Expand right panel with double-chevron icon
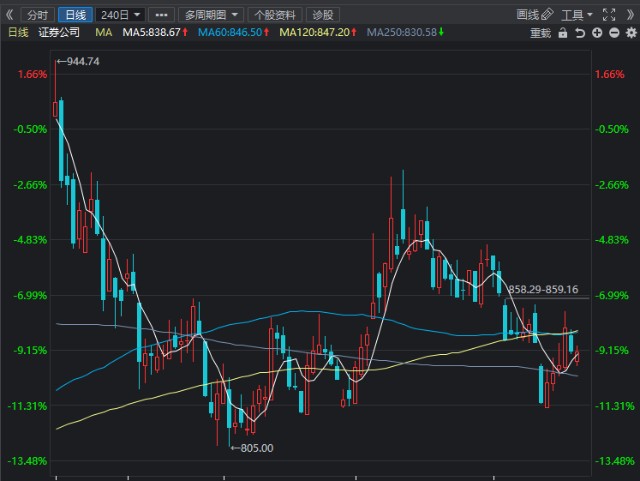The image size is (640, 481). (630, 15)
